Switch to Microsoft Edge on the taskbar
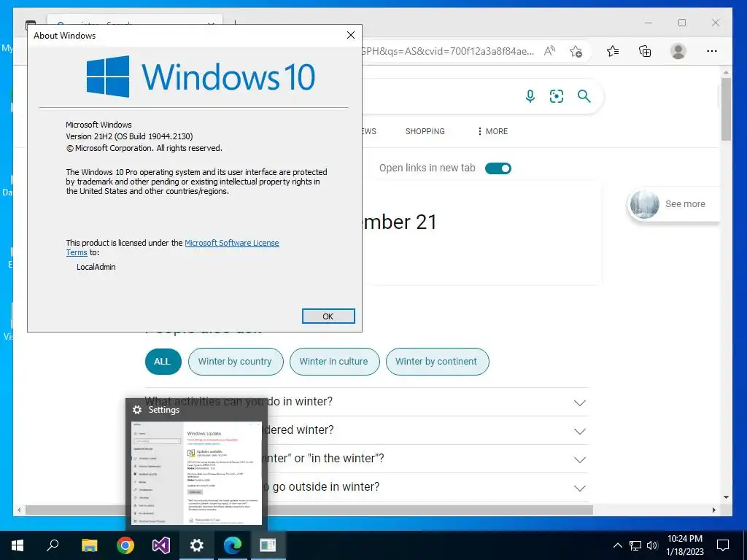The image size is (747, 560). [233, 545]
